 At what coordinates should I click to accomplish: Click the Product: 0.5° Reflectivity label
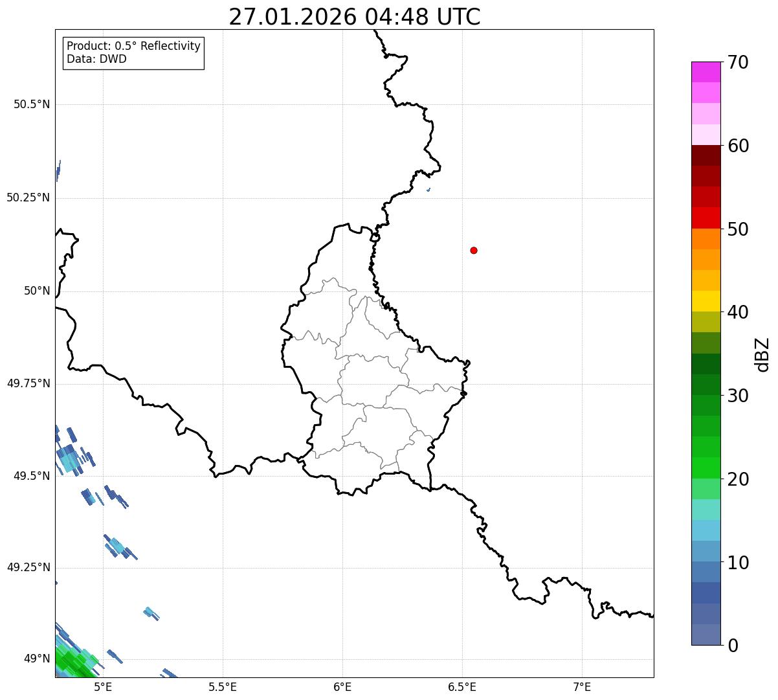pos(134,47)
